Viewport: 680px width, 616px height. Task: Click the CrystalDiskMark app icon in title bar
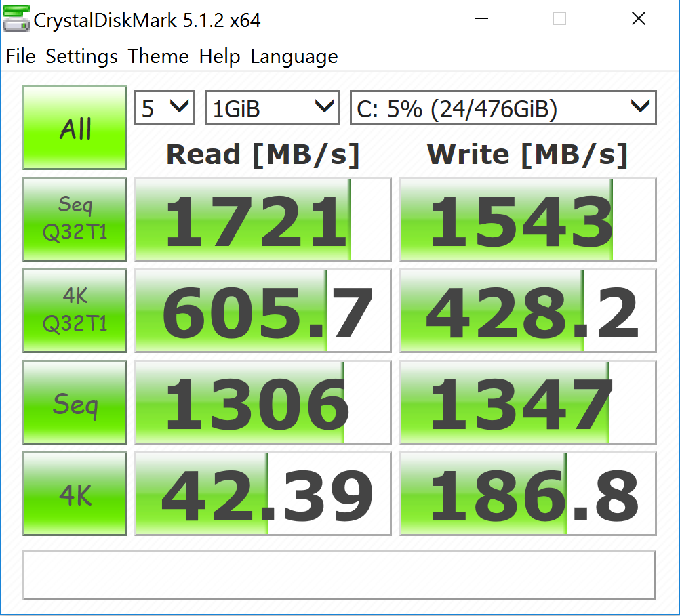[16, 19]
